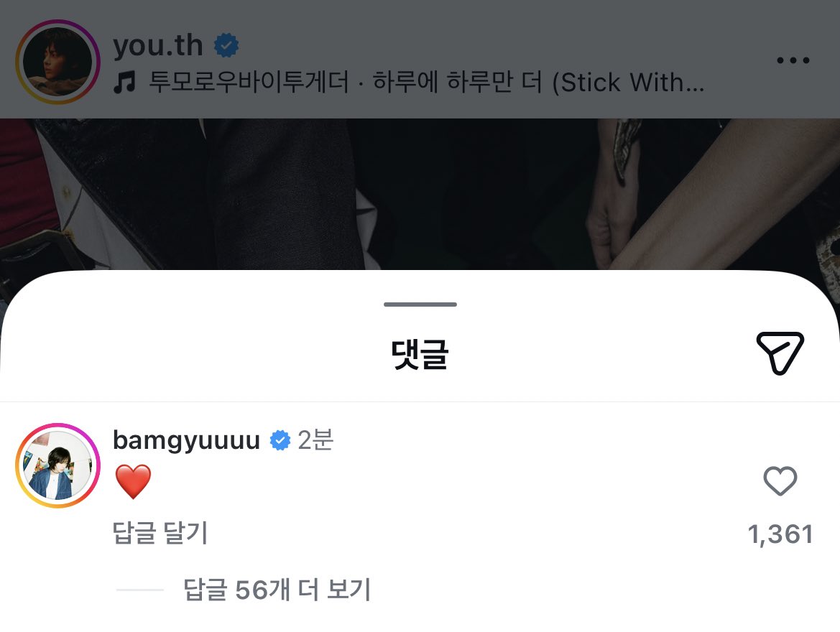Tap the verified badge next to you.th
Viewport: 840px width, 632px height.
coord(226,45)
